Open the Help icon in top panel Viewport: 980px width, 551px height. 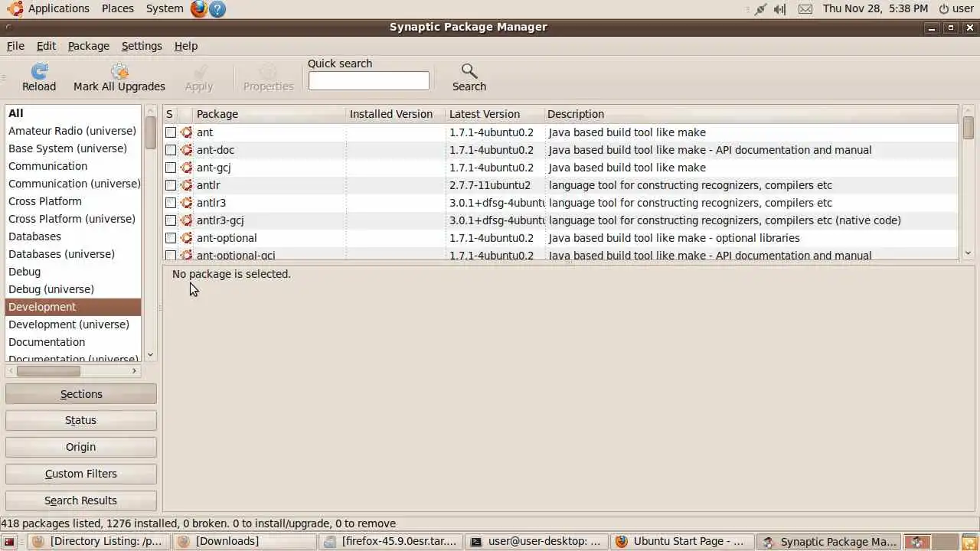217,9
